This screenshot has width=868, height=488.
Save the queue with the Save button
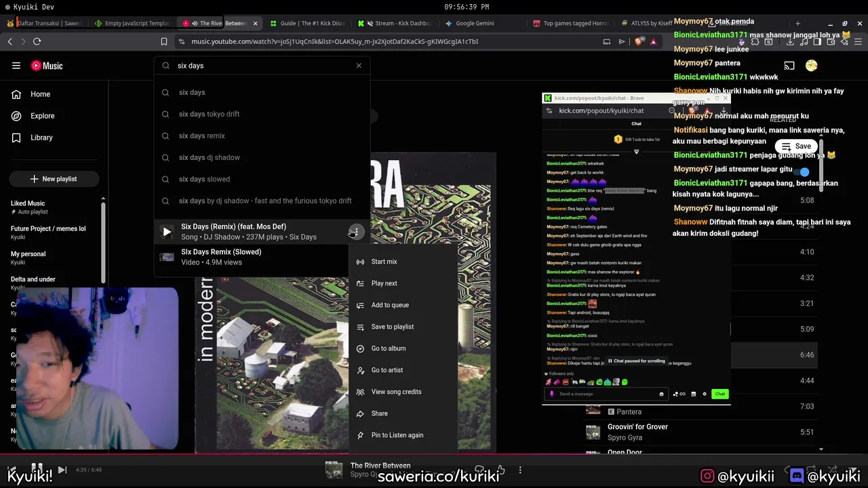(x=796, y=146)
